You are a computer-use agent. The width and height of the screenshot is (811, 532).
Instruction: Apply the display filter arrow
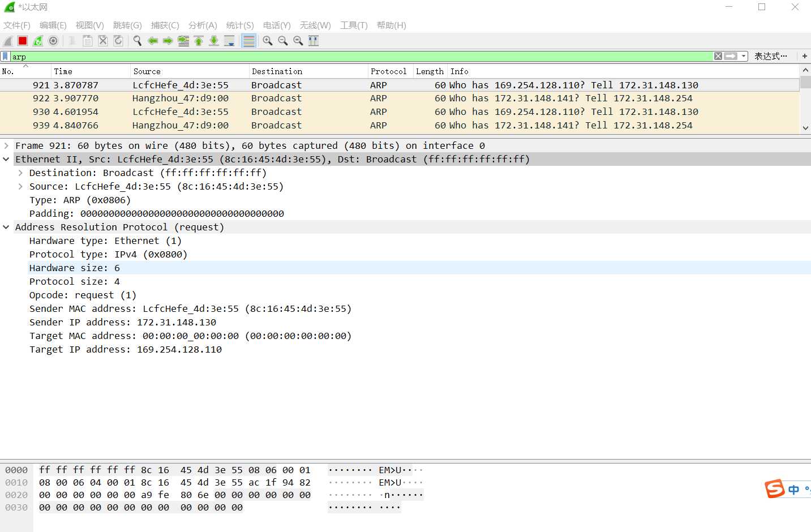pos(731,56)
